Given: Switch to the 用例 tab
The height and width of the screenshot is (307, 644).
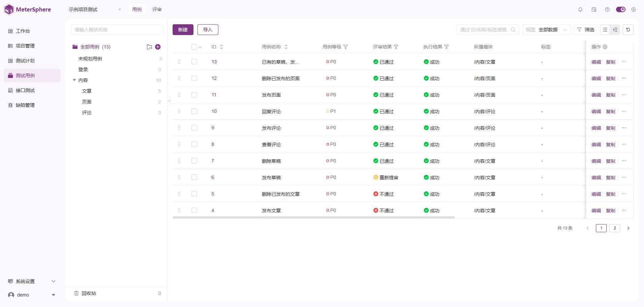Looking at the screenshot, I should point(137,9).
